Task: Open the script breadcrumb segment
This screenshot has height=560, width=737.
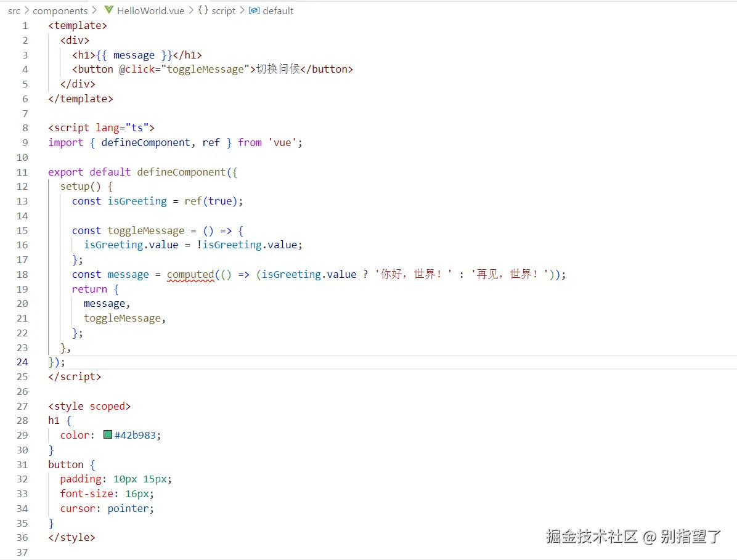Action: (223, 10)
